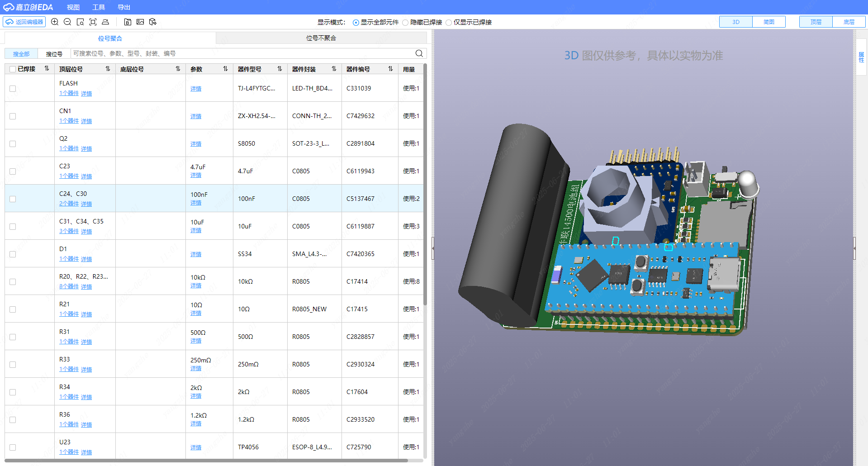Switch view to 3D mode button
This screenshot has width=868, height=466.
point(736,22)
